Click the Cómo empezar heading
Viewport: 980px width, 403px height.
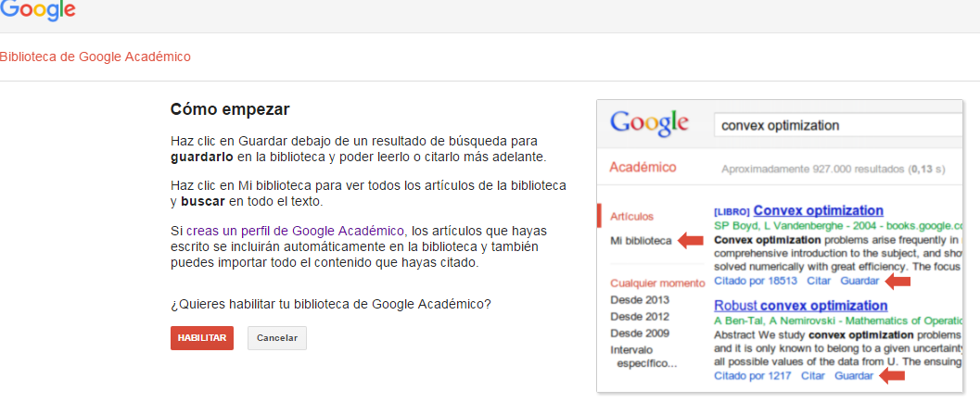230,110
